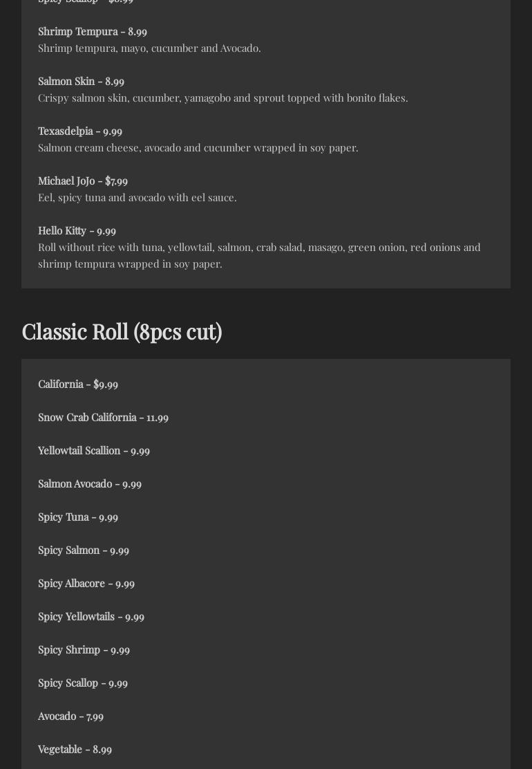
Task: Click the Classic Roll (8pcs cut) heading
Action: (122, 331)
